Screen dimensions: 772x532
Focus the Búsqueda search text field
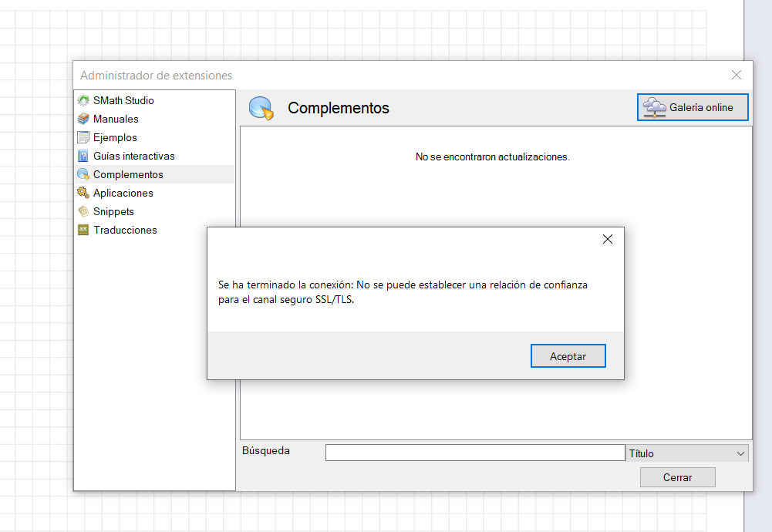474,453
